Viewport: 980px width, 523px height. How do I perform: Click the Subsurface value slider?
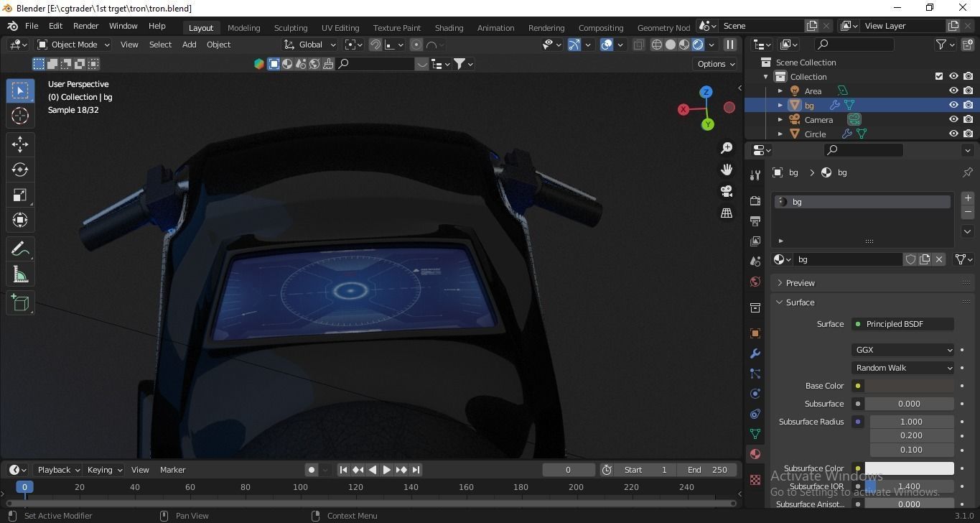pos(909,404)
